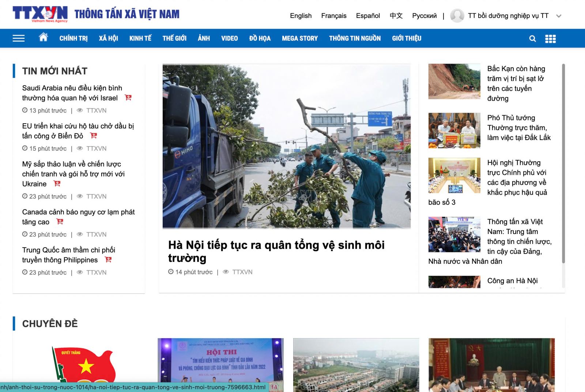
Task: Click the user avatar icon
Action: 457,16
